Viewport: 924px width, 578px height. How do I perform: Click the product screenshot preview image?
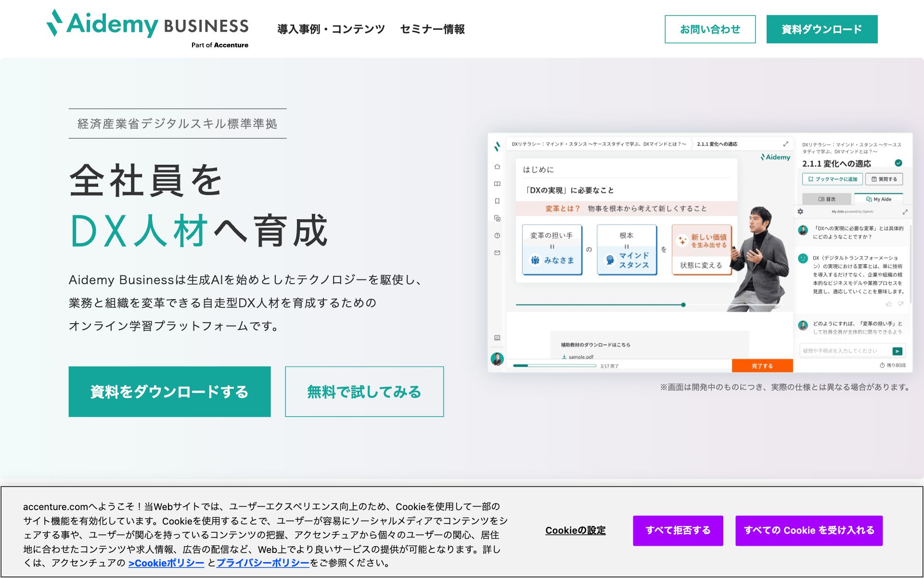(700, 252)
